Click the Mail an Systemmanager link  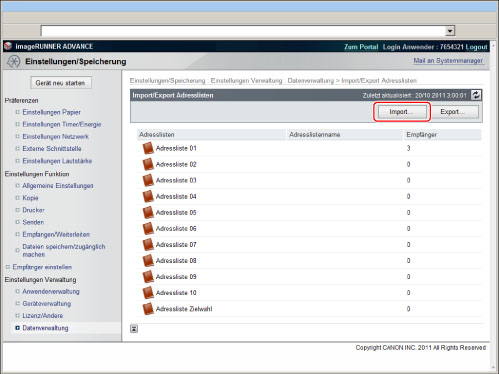tap(448, 61)
